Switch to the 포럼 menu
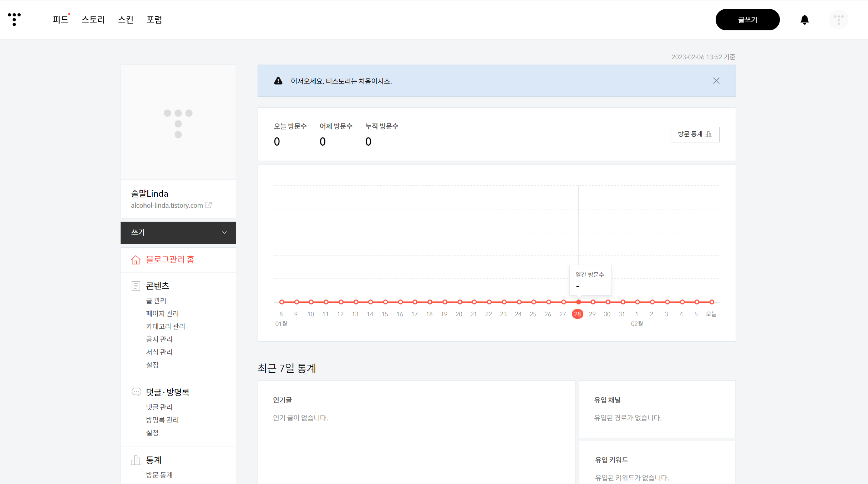 point(154,20)
